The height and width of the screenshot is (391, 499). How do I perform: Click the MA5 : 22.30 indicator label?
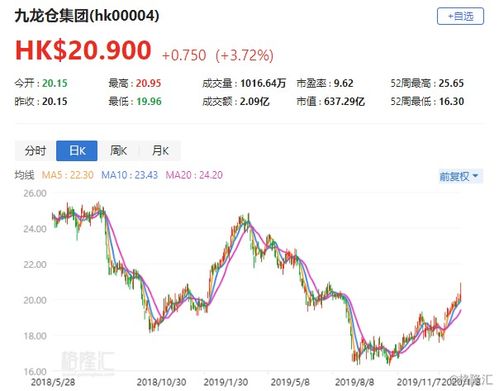click(x=68, y=175)
